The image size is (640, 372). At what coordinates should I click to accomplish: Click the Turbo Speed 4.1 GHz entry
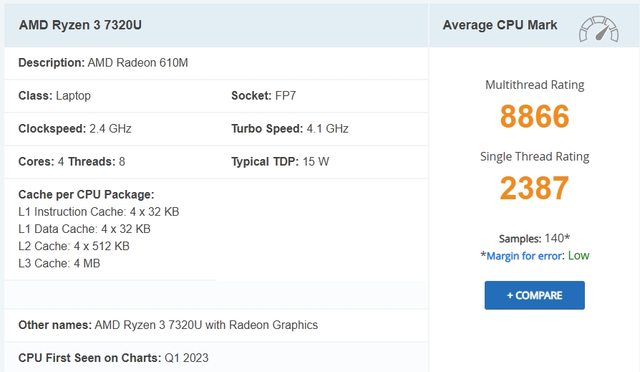pos(290,129)
